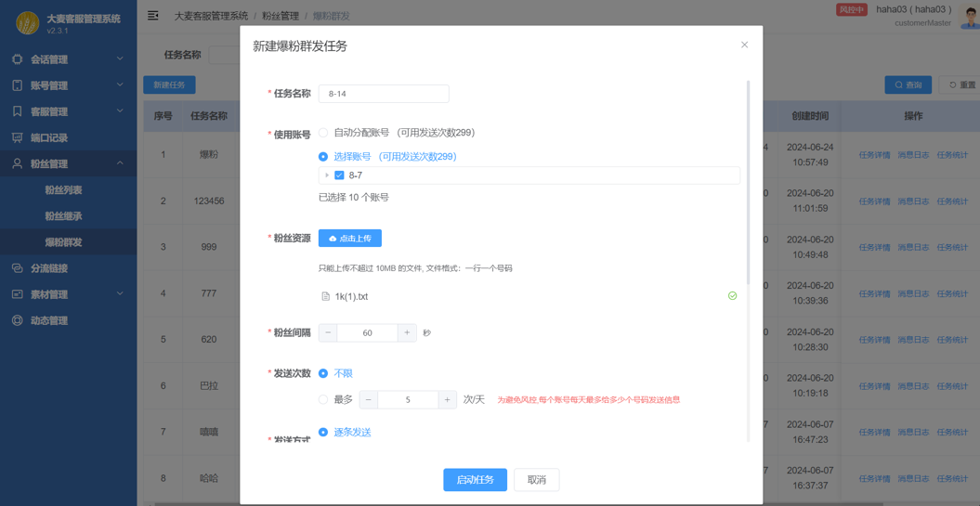Open 粉丝列表 submenu item
Viewport: 980px width, 506px height.
(63, 190)
